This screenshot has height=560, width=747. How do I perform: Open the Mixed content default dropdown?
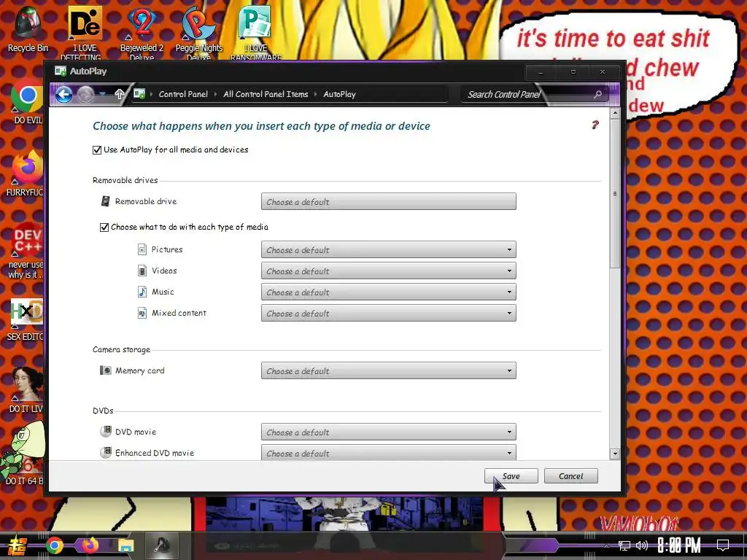coord(388,313)
